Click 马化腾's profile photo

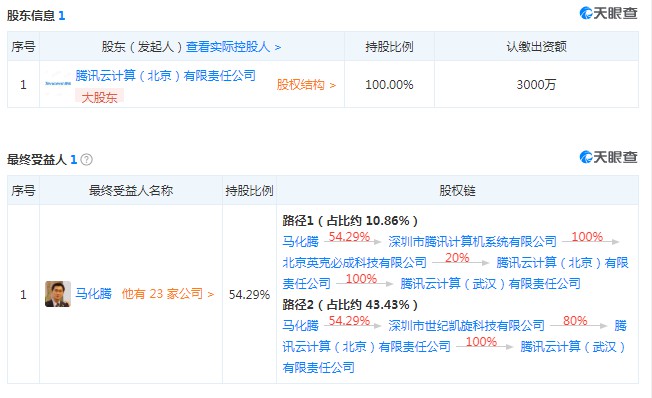58,294
